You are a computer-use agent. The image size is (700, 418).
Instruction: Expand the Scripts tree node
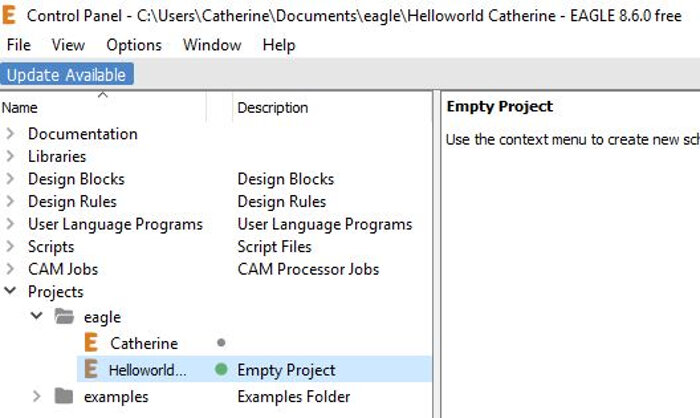pyautogui.click(x=10, y=246)
